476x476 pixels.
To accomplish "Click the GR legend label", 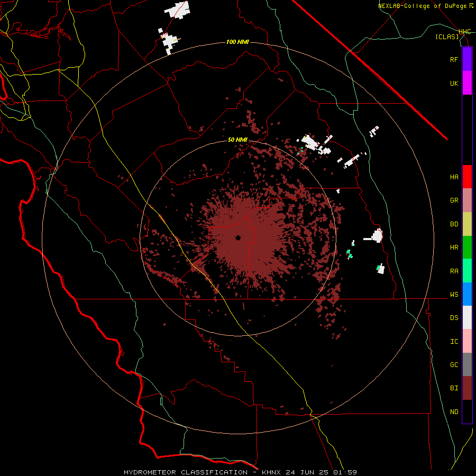I will (x=454, y=200).
